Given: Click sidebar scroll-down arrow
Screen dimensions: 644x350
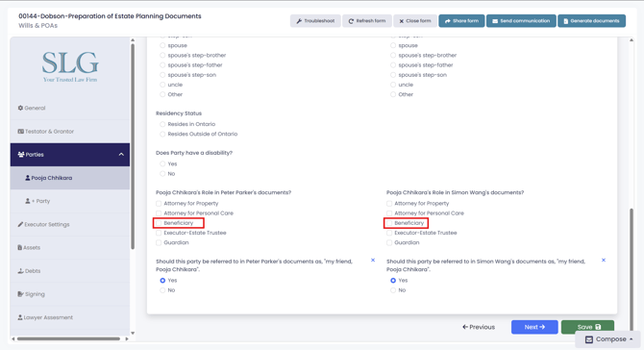Looking at the screenshot, I should (x=133, y=333).
